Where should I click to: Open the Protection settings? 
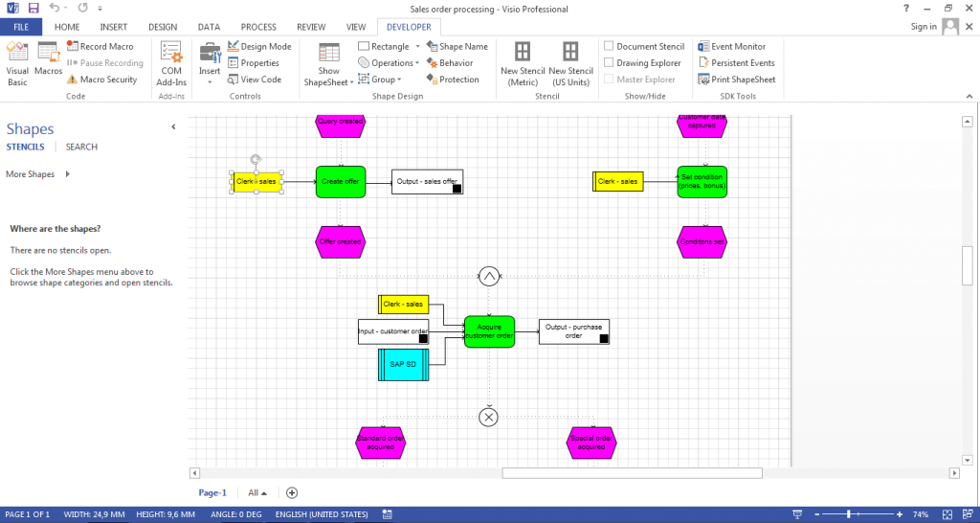tap(453, 80)
